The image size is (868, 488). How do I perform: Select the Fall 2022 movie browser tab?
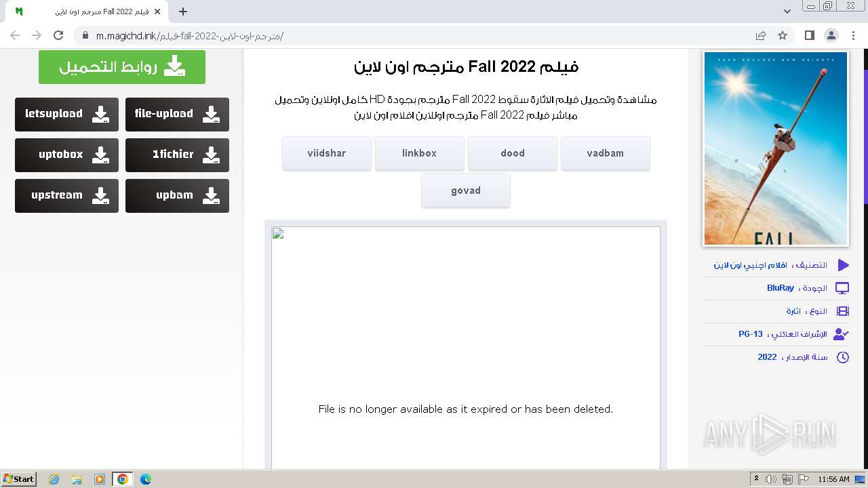[x=88, y=12]
